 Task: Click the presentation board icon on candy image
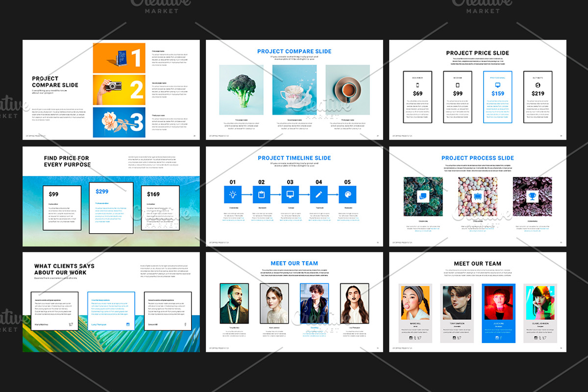[x=478, y=197]
